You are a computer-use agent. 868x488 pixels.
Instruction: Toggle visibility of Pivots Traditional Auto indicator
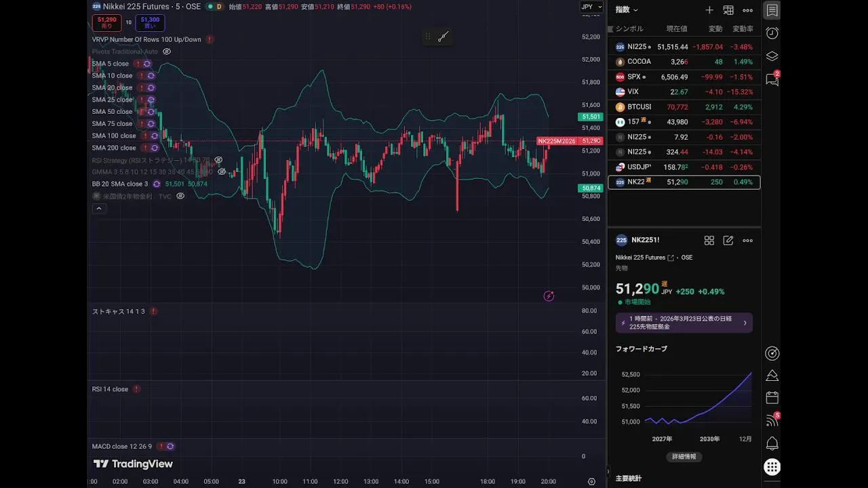(167, 52)
